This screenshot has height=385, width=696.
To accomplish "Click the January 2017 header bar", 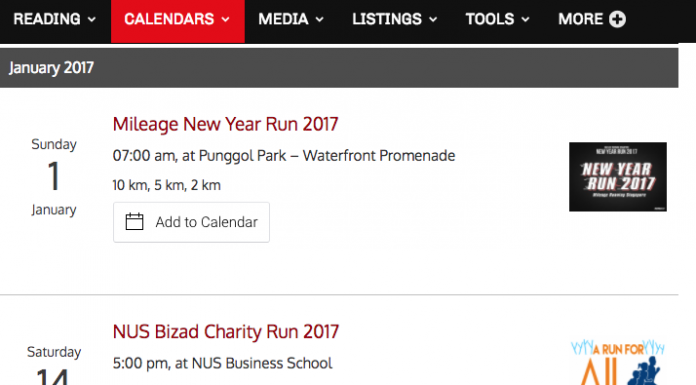I will tap(339, 67).
